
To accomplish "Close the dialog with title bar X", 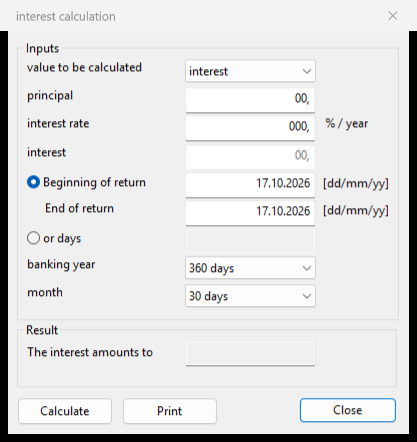I will [393, 16].
